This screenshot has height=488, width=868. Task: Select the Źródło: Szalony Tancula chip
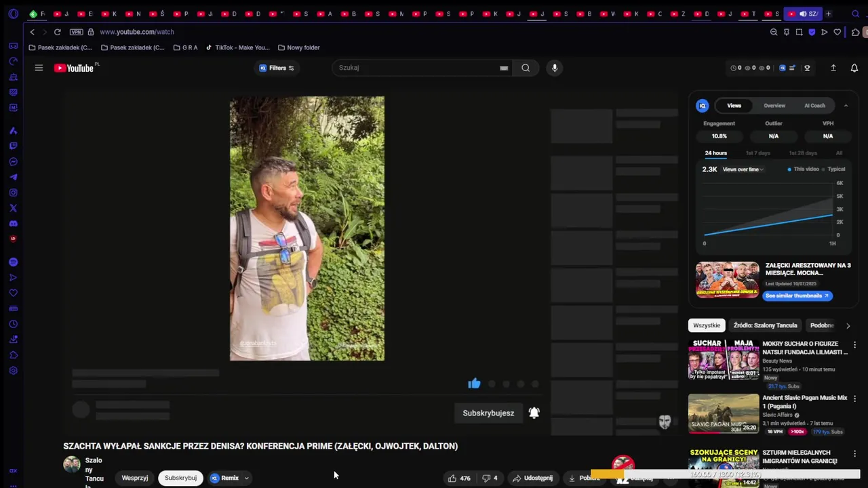pyautogui.click(x=765, y=325)
